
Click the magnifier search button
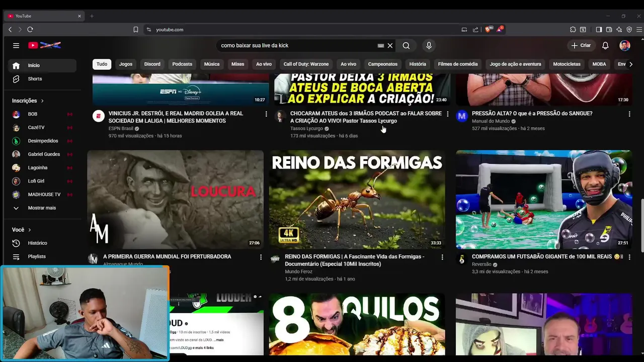406,45
